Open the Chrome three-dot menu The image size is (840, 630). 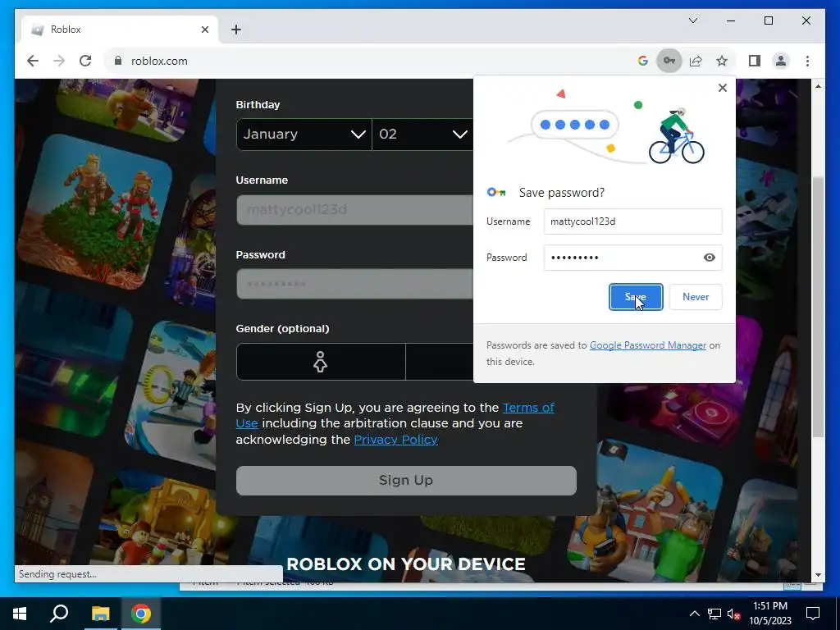[807, 61]
